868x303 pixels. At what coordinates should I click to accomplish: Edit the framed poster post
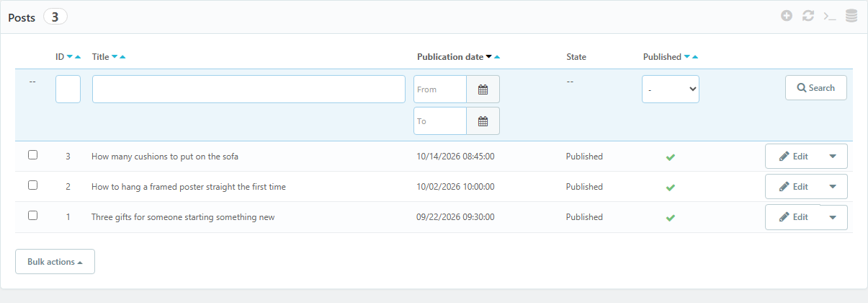[x=793, y=187]
